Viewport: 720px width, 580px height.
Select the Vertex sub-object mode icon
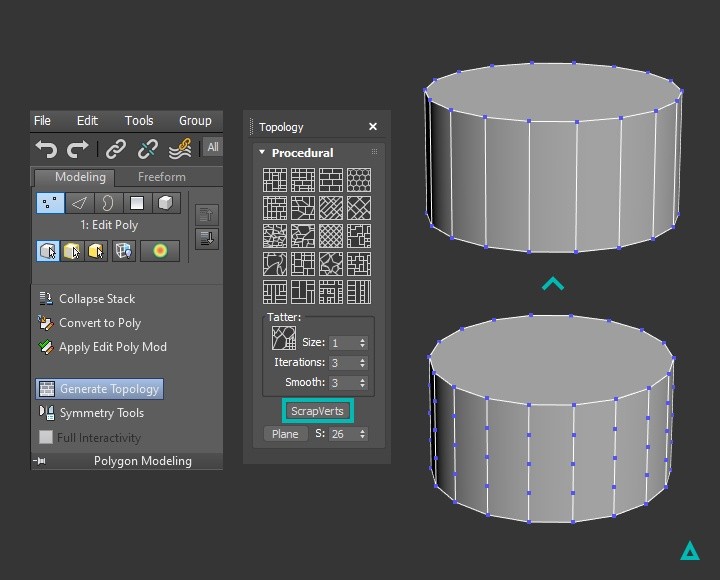coord(49,203)
